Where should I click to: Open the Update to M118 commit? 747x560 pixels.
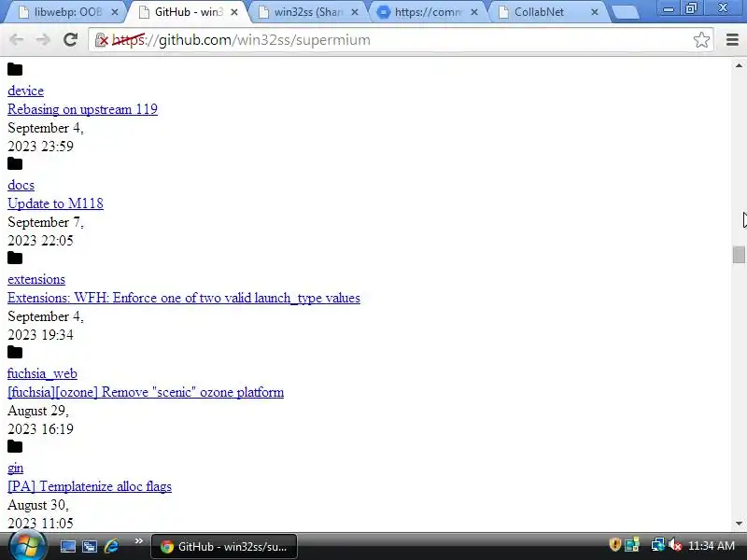click(x=55, y=203)
